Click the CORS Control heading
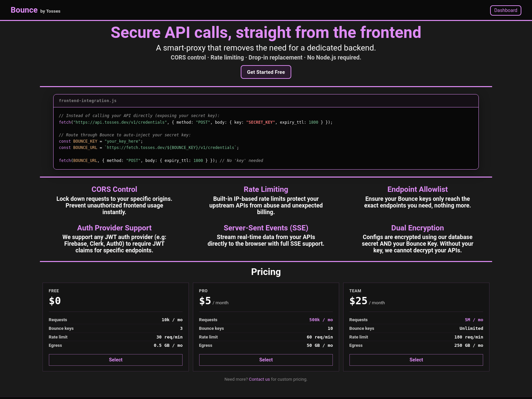The width and height of the screenshot is (532, 399). click(114, 189)
